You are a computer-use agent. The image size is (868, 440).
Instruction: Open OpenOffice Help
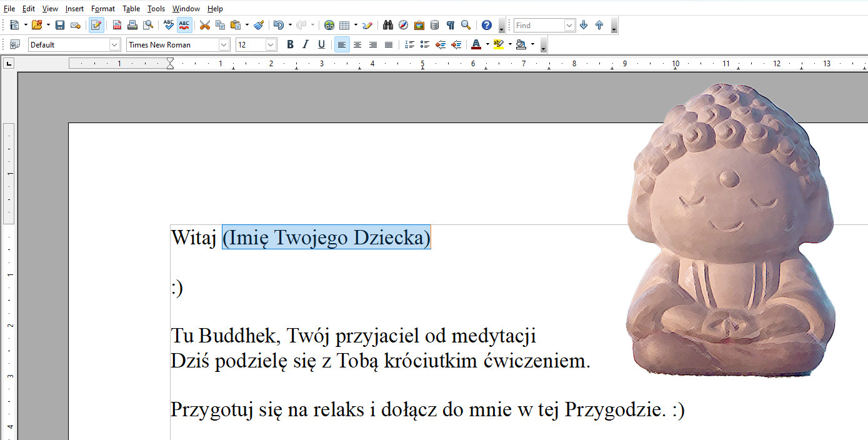click(x=487, y=25)
